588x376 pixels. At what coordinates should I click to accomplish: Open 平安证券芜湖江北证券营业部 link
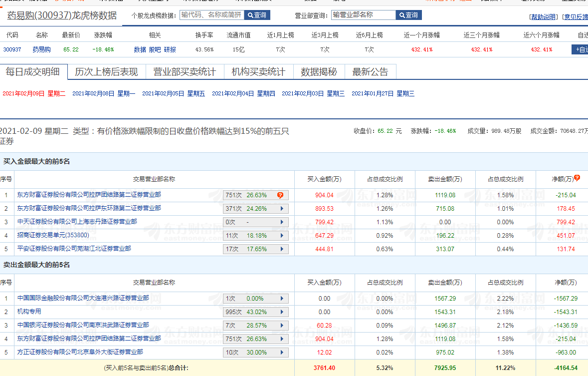(x=74, y=249)
